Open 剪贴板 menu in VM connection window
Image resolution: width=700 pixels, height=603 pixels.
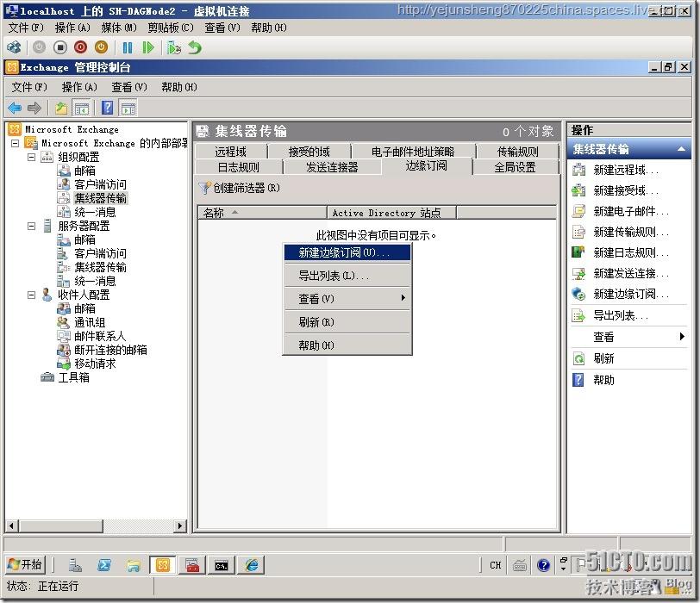(171, 28)
